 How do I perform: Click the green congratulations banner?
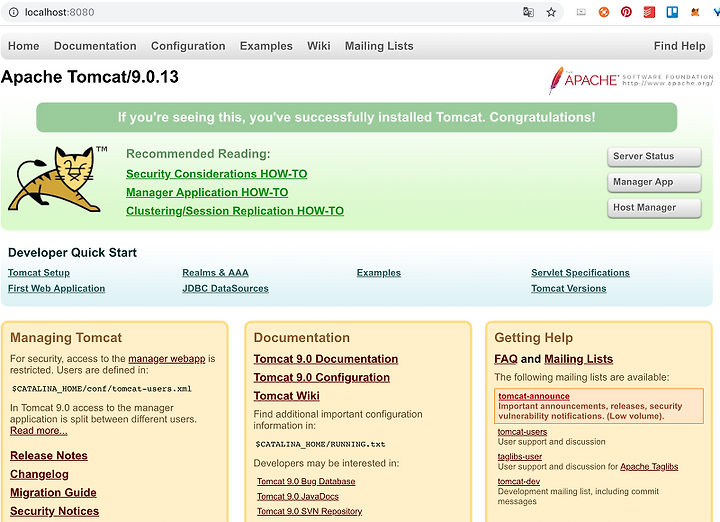(357, 117)
